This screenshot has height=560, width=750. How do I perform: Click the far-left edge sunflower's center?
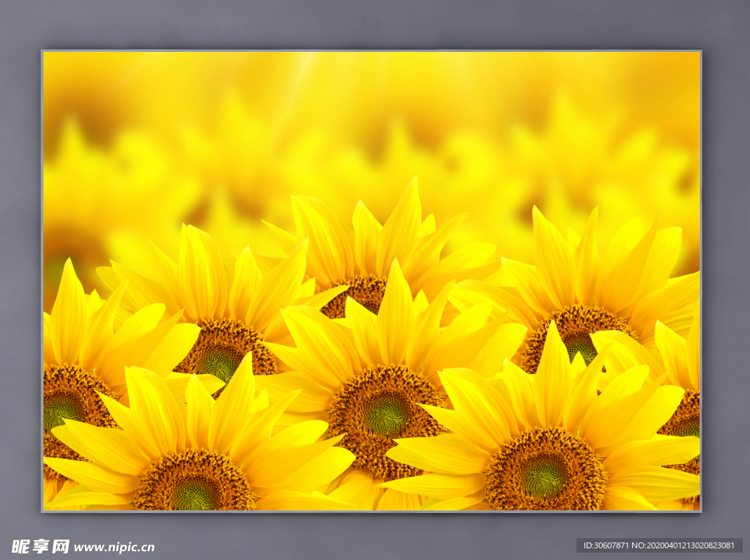(64, 406)
